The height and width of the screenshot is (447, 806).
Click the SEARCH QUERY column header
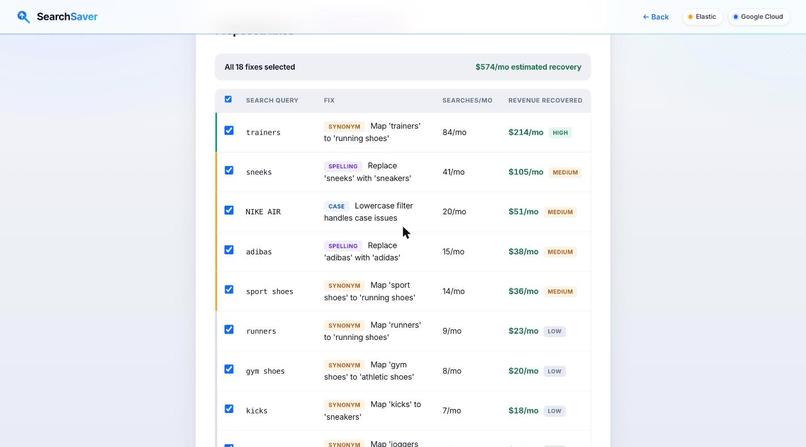point(272,100)
